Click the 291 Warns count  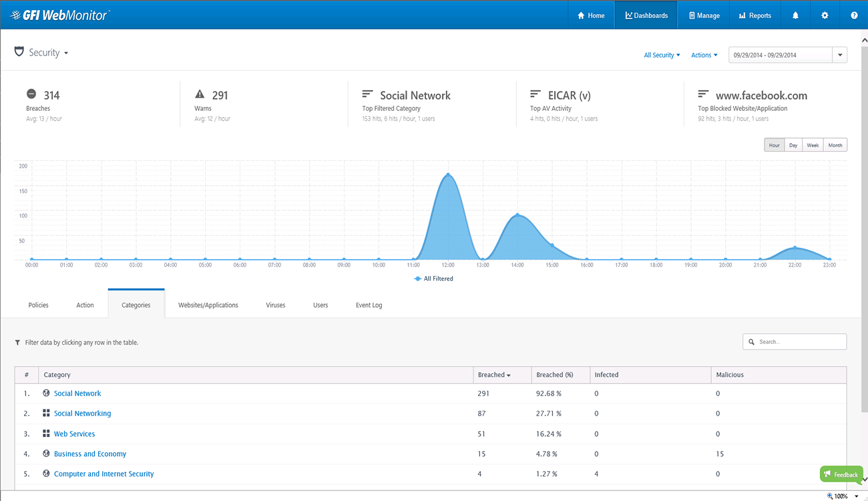point(220,96)
